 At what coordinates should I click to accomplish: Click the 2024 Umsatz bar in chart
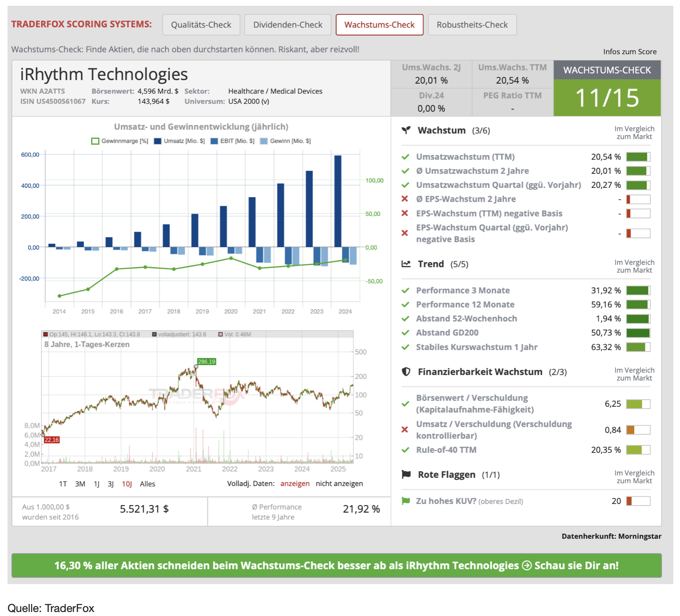338,201
